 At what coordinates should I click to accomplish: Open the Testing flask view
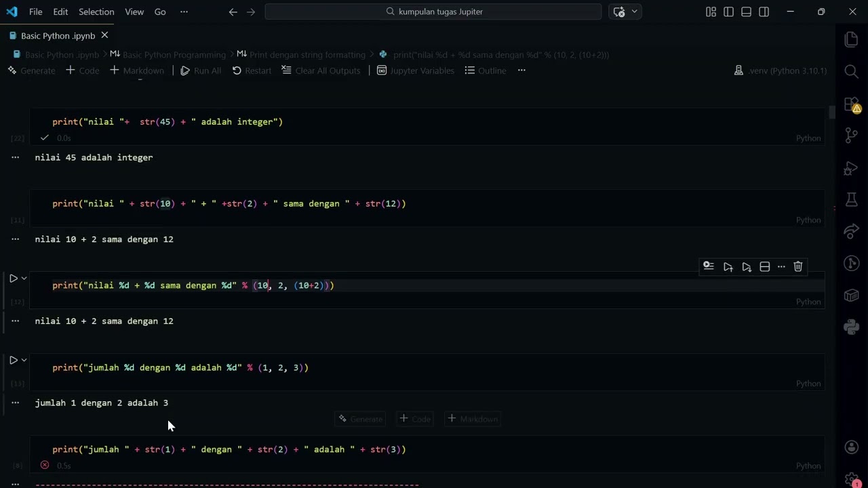(851, 199)
